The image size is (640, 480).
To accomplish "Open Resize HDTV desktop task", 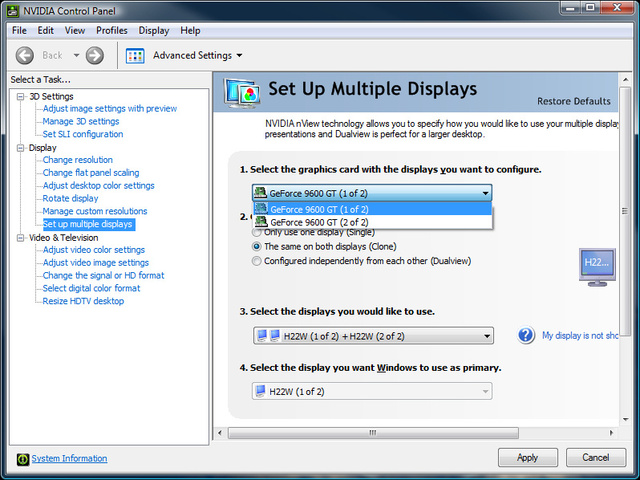I will tap(83, 301).
